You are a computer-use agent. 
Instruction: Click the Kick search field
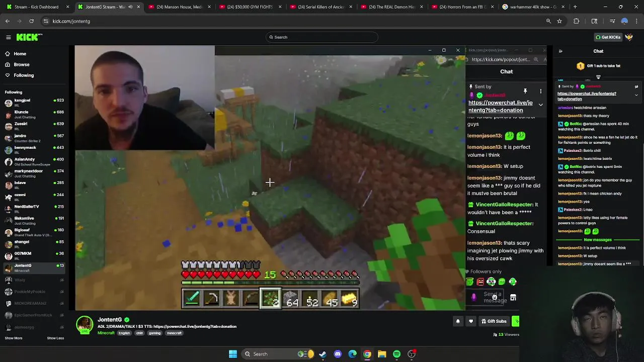(x=321, y=37)
